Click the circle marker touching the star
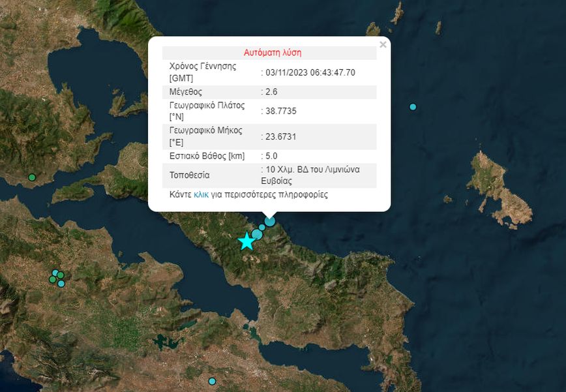The image size is (566, 392). click(x=257, y=235)
